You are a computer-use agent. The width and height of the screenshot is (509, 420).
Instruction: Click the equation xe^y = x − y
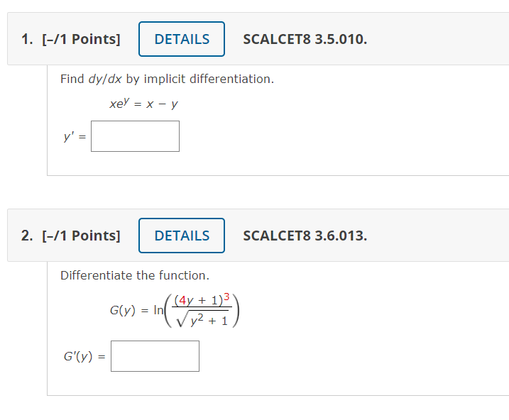(x=143, y=104)
